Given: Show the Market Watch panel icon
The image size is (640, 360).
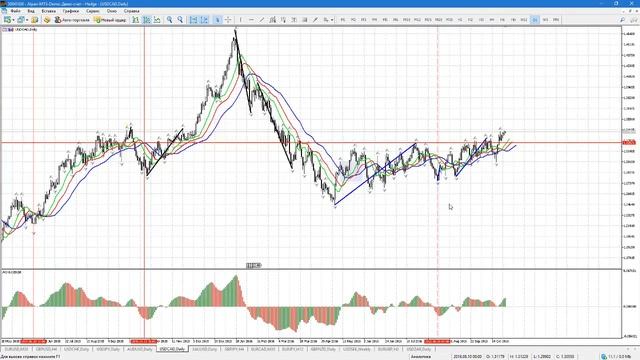Looking at the screenshot, I should click(34, 20).
